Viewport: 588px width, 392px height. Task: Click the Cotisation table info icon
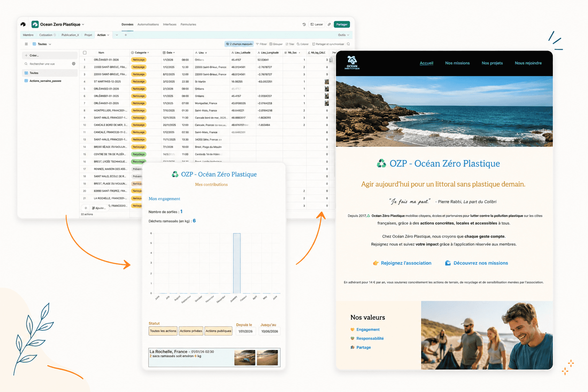point(55,35)
